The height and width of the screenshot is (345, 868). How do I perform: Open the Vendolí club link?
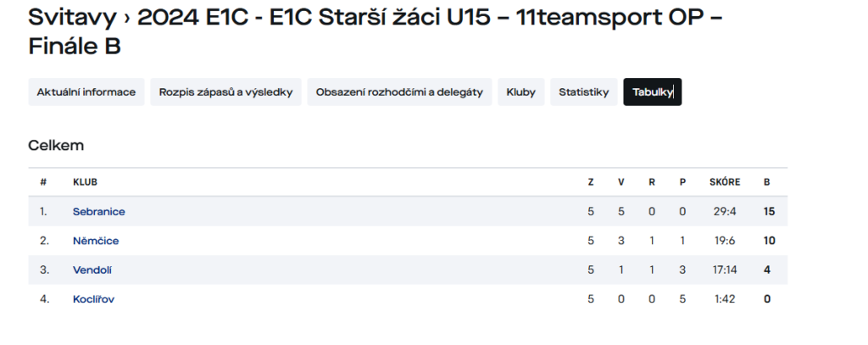click(x=92, y=270)
